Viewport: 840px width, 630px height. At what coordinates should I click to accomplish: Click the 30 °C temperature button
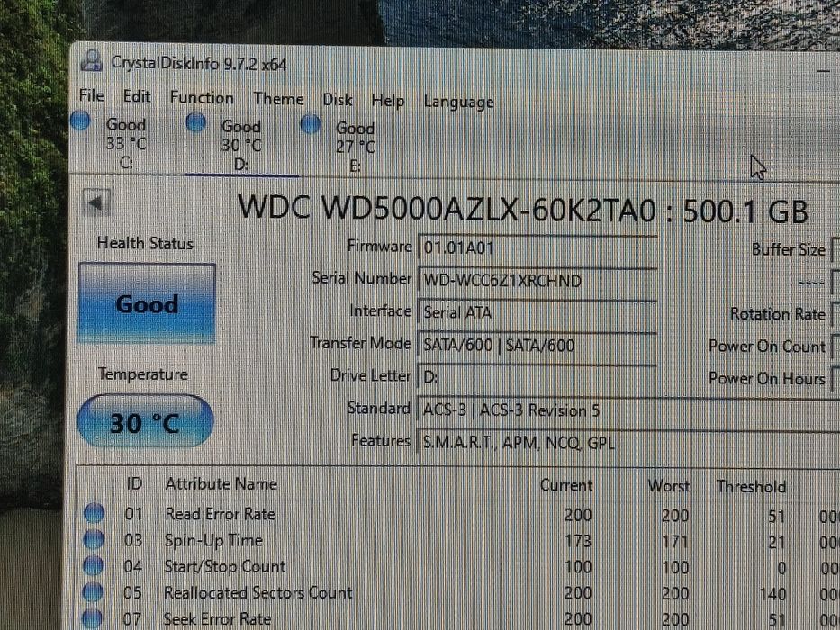click(x=145, y=422)
